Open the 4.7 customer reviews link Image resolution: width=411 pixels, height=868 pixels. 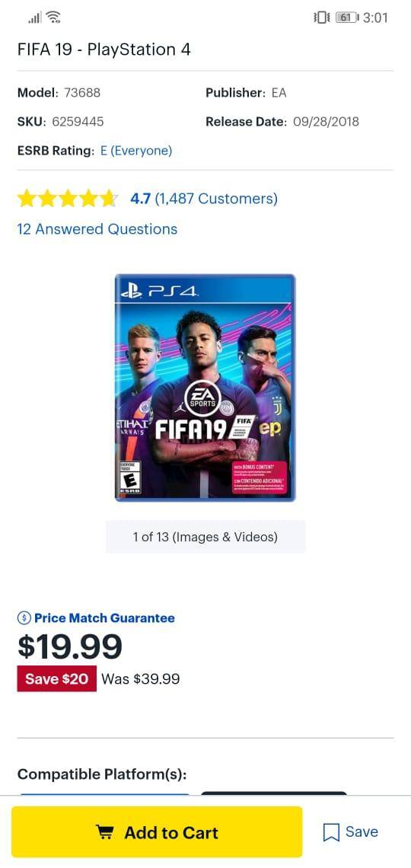[203, 199]
